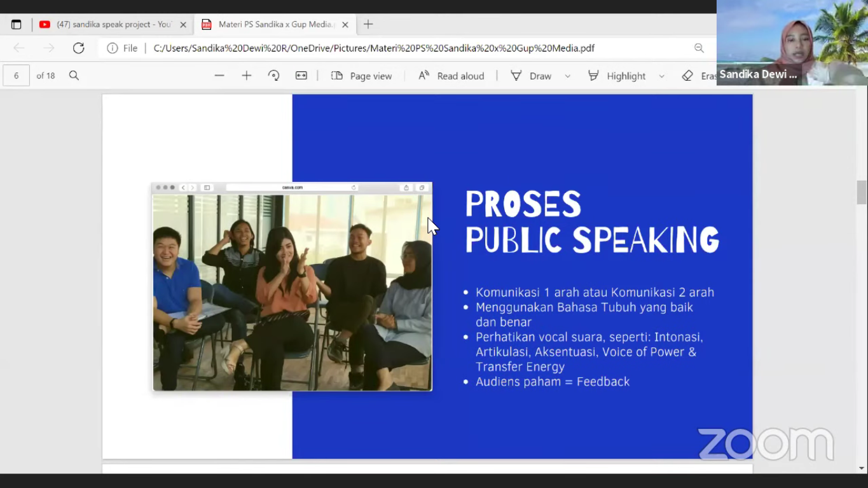Rotate the PDF page
The image size is (868, 488).
274,76
